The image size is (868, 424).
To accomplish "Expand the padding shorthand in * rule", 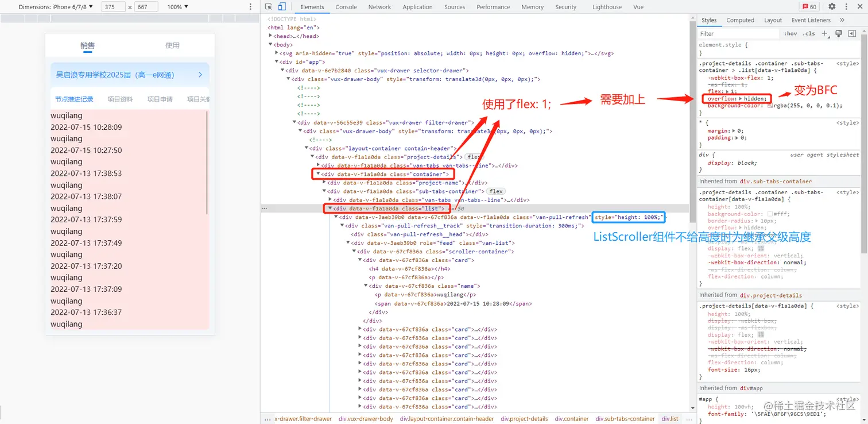I will [x=738, y=138].
